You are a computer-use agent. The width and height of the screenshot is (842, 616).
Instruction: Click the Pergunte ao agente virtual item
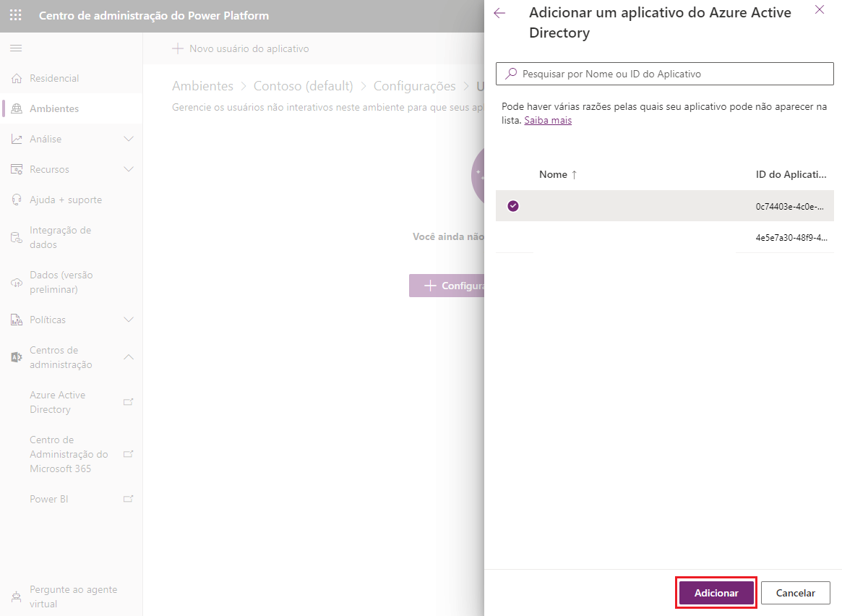pyautogui.click(x=72, y=596)
